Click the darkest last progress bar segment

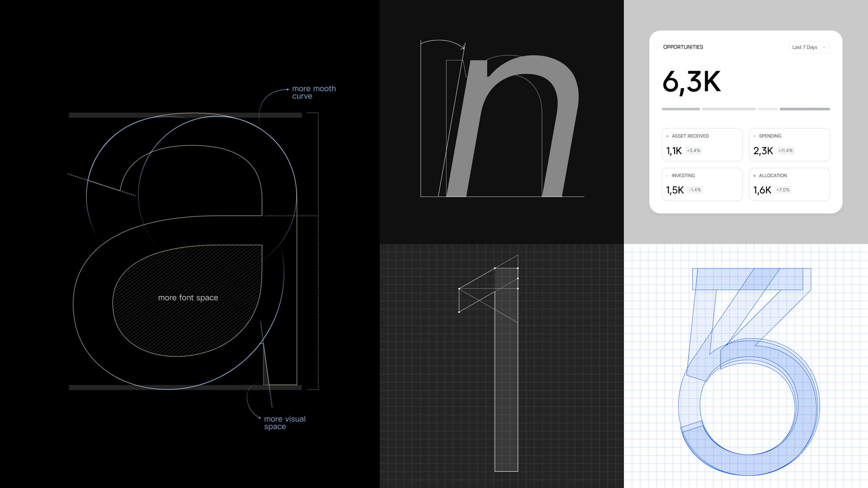[x=804, y=109]
